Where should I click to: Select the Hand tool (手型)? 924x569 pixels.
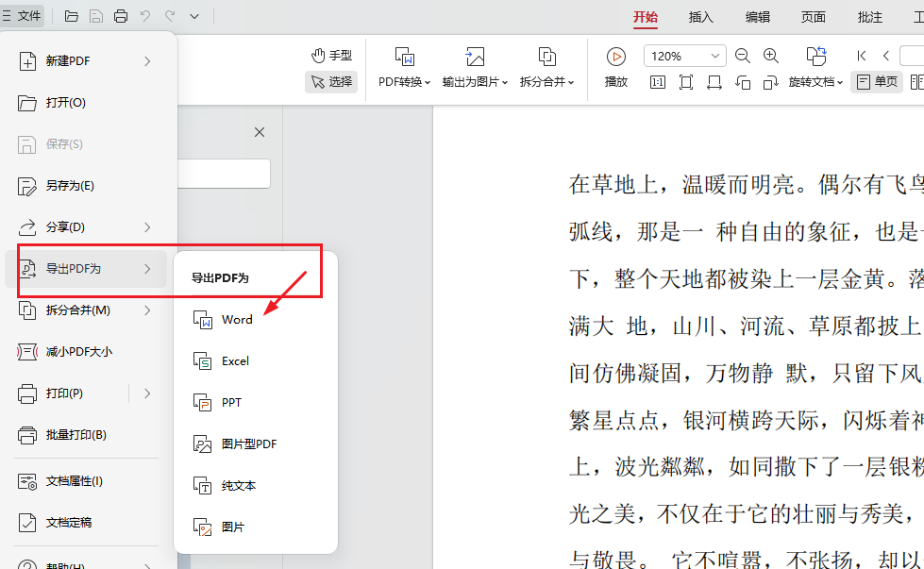(x=330, y=55)
